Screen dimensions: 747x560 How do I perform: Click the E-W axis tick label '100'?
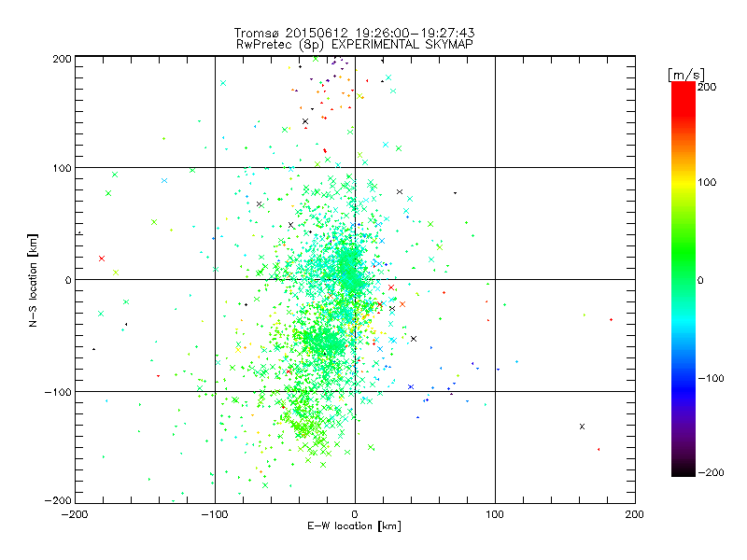tap(495, 514)
